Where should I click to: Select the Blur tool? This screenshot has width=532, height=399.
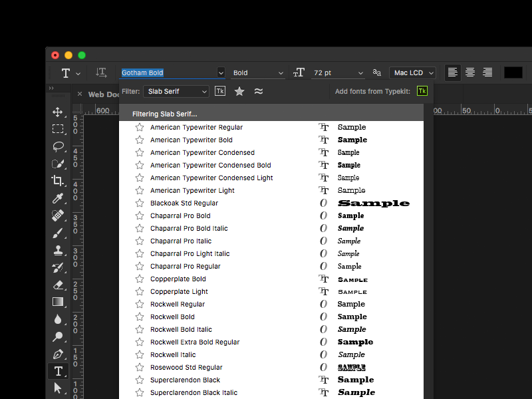pyautogui.click(x=58, y=319)
